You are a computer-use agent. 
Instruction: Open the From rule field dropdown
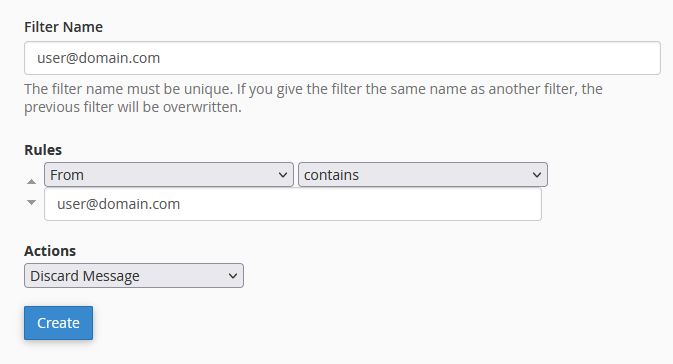169,175
